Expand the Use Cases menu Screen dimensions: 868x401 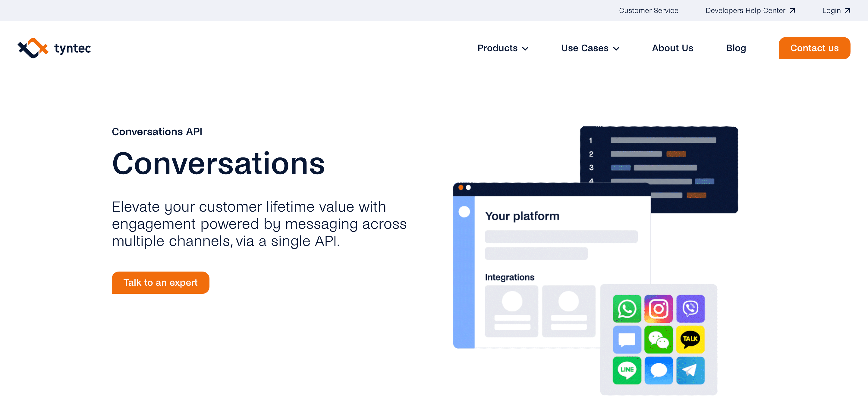[590, 48]
